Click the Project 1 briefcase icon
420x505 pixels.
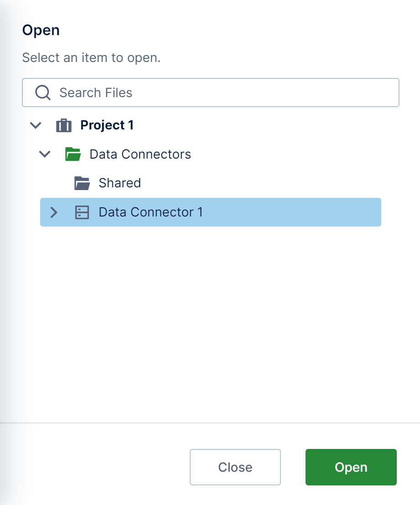point(64,125)
